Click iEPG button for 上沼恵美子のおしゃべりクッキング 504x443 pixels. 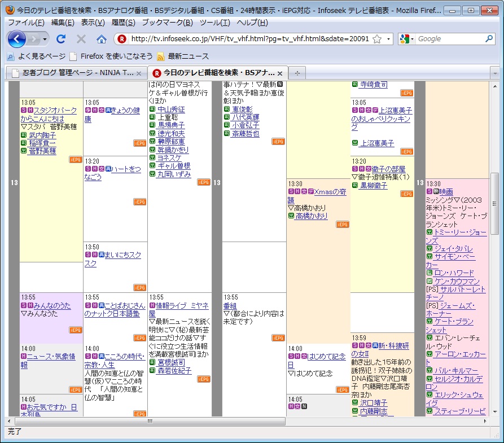coord(406,151)
